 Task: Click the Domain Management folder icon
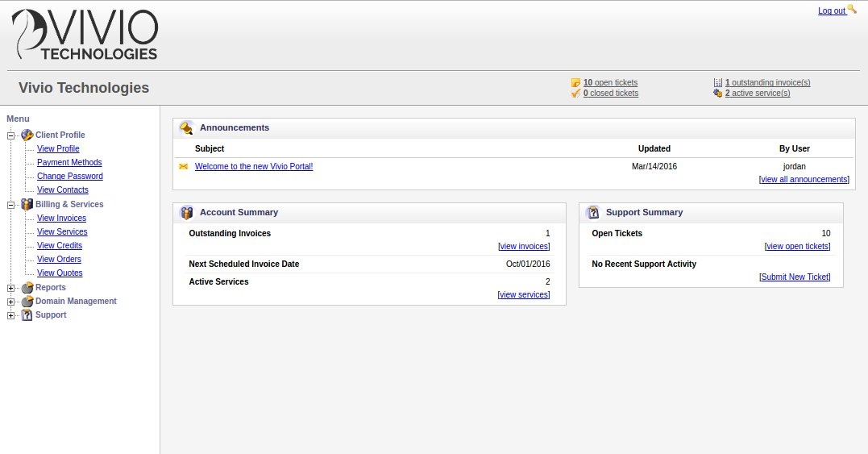tap(27, 302)
